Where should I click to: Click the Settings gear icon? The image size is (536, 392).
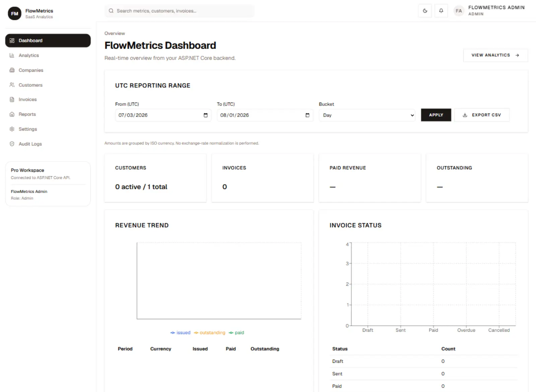coord(12,129)
